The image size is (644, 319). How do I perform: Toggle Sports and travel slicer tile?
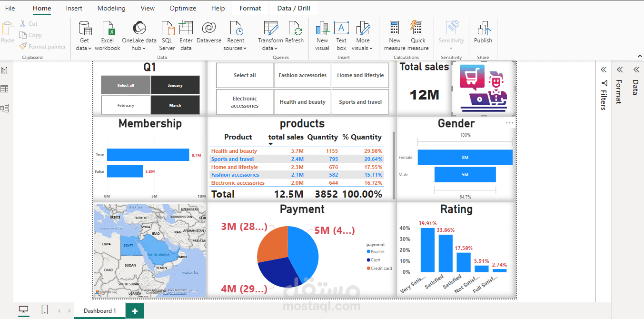click(x=360, y=102)
